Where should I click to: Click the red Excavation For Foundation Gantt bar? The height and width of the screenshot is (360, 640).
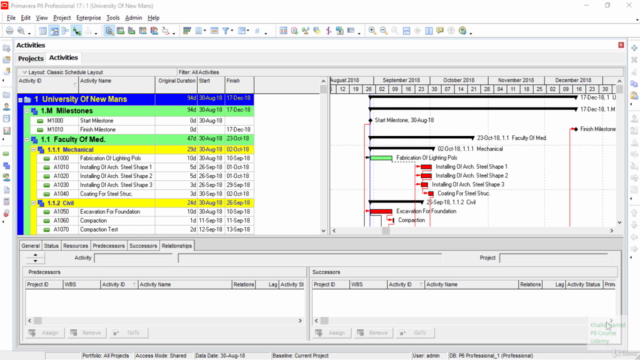tap(381, 211)
